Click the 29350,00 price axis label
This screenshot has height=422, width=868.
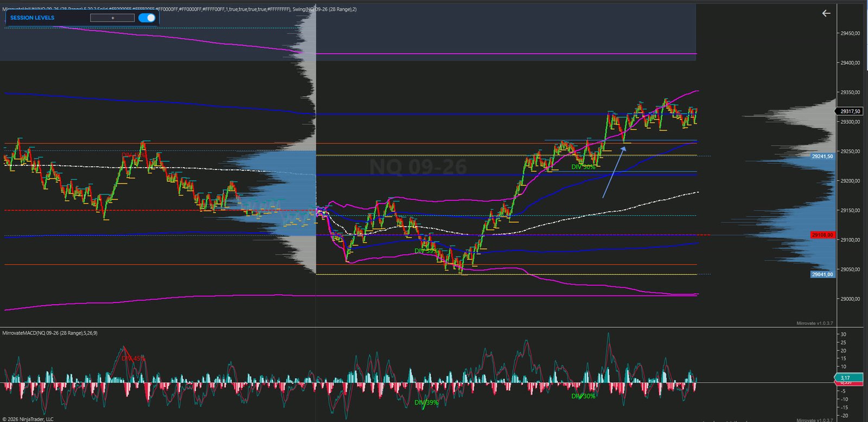(850, 92)
